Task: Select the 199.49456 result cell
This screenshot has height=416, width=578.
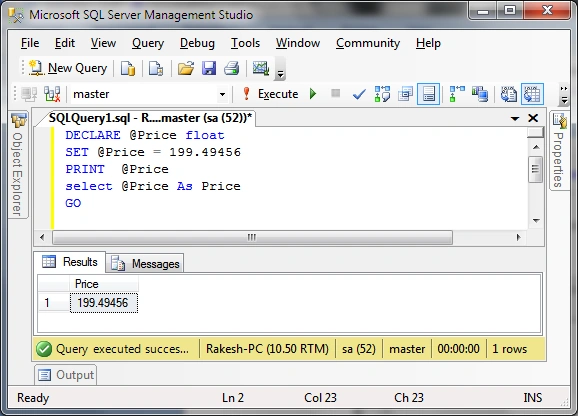Action: tap(104, 303)
